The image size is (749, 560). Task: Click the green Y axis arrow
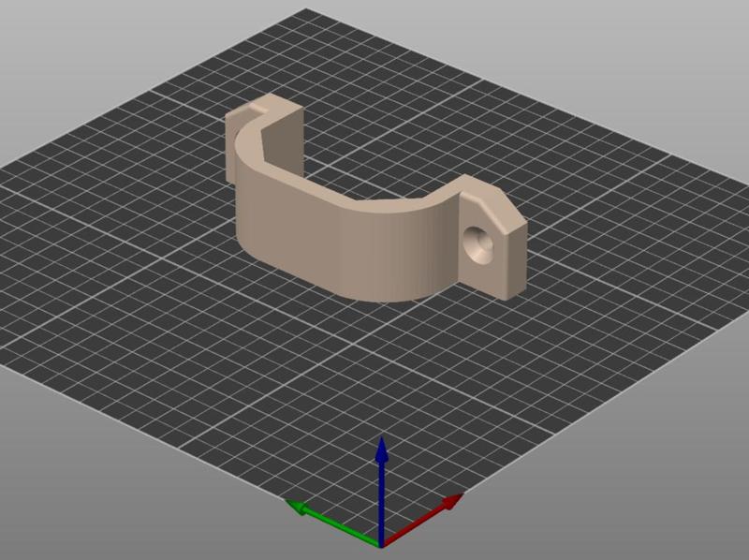point(333,523)
